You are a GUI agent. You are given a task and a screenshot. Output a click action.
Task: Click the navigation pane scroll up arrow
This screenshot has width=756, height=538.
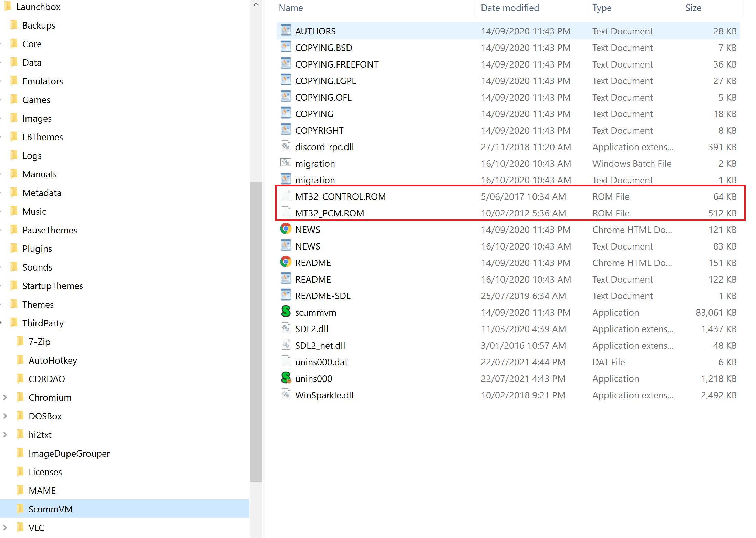pos(256,4)
